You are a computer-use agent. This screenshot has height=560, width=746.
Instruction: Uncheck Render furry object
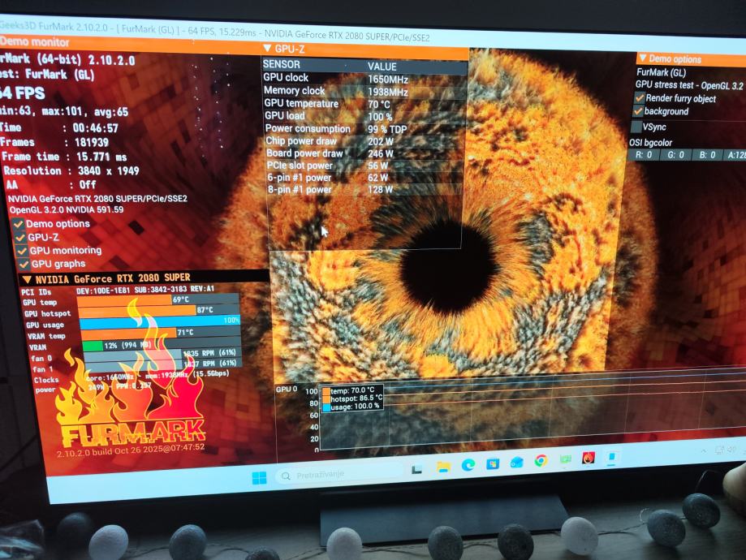point(640,98)
